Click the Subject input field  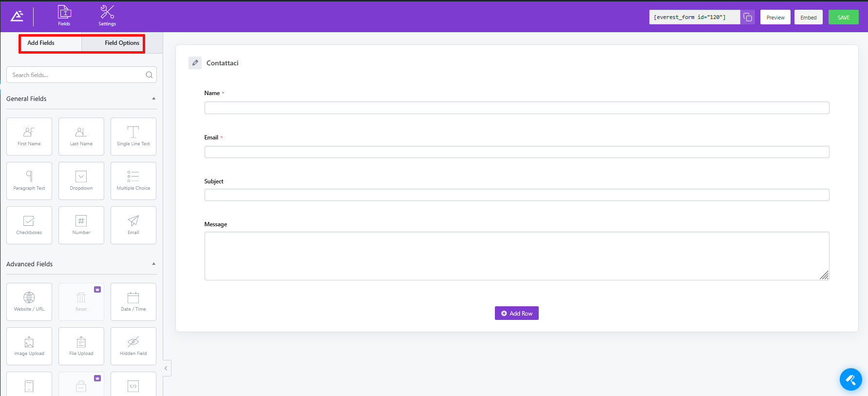point(517,195)
